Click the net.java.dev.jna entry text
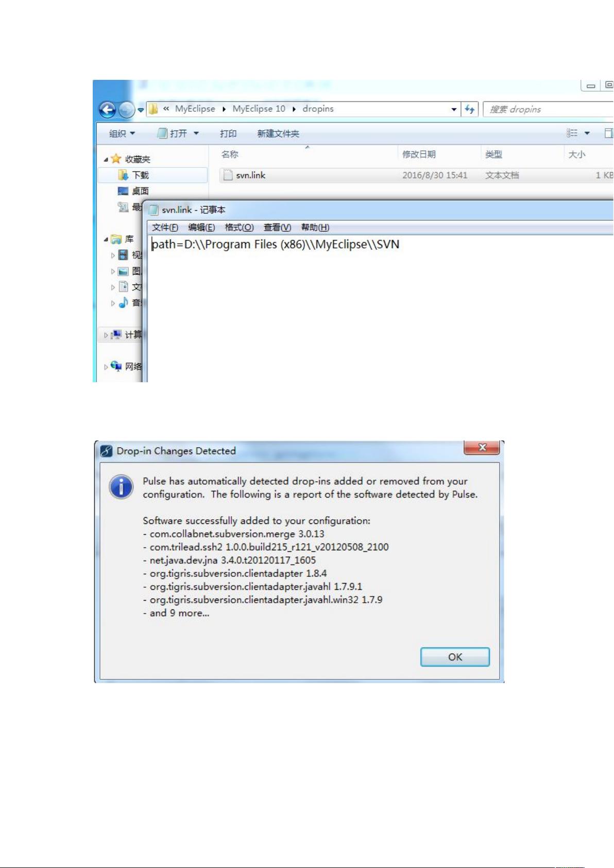The width and height of the screenshot is (614, 868). [230, 560]
